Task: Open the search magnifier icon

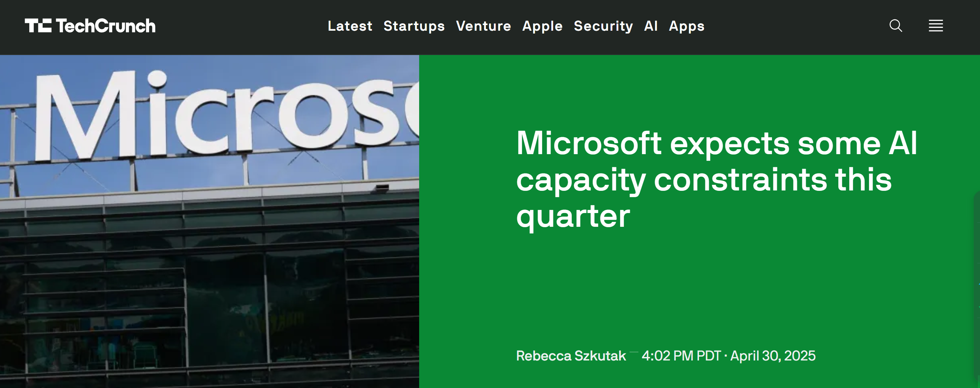Action: click(895, 26)
